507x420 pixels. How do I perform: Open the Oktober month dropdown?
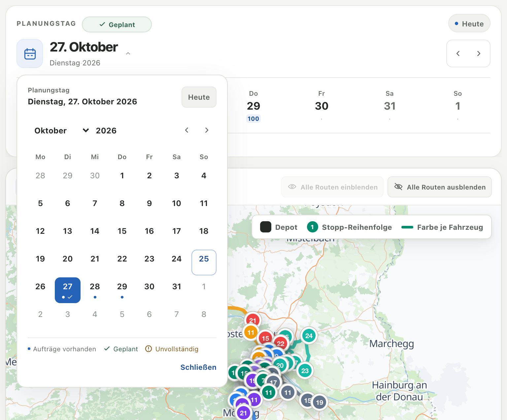pyautogui.click(x=62, y=130)
